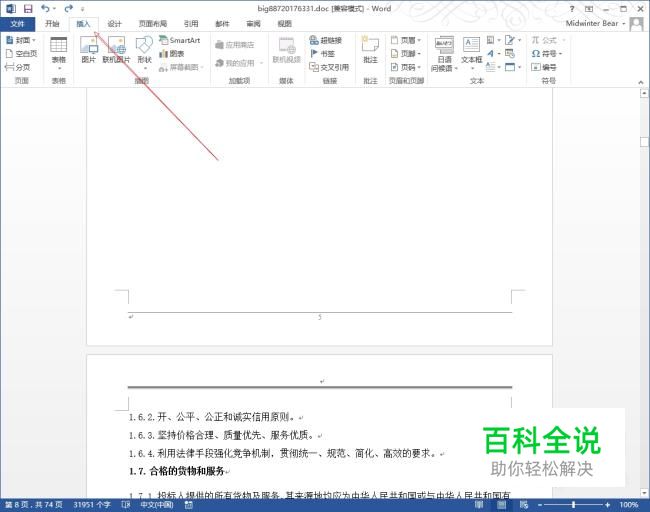Click the Redo arrow icon
650x512 pixels.
click(68, 8)
